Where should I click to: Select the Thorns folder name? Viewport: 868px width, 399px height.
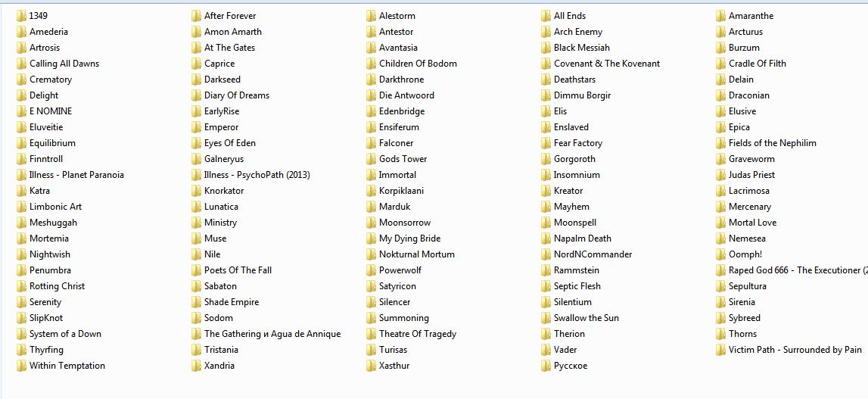(x=743, y=334)
